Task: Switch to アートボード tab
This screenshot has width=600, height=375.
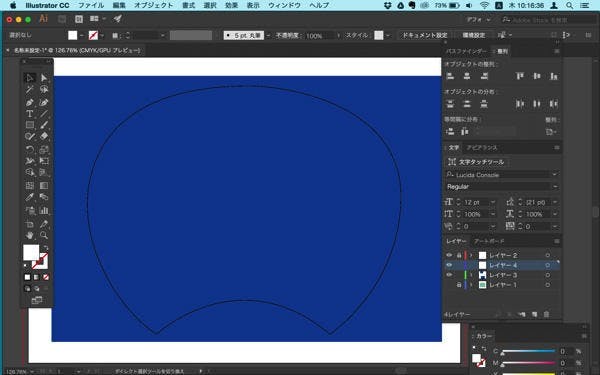Action: click(x=489, y=241)
